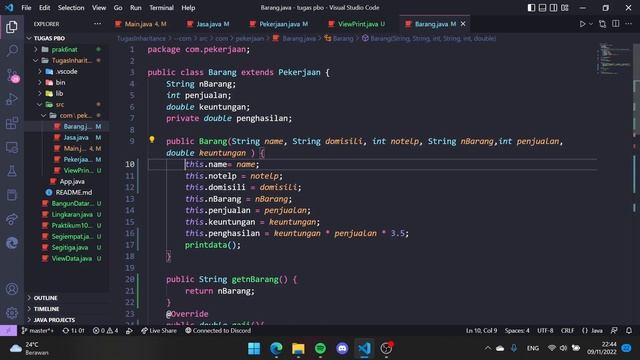The image size is (640, 360).
Task: Open run options dropdown arrow
Action: tap(591, 24)
